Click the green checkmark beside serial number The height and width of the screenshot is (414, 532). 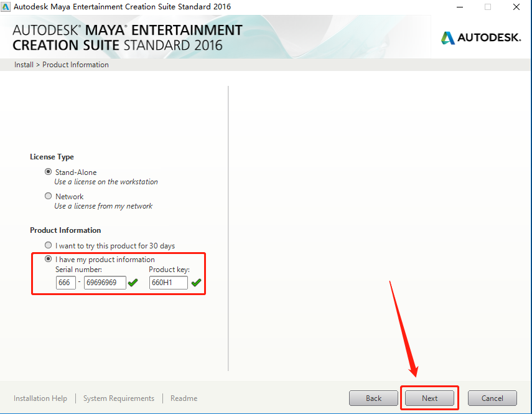(x=133, y=283)
